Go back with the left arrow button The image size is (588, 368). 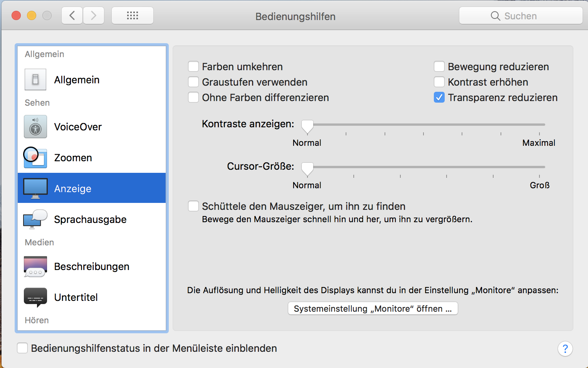[72, 16]
